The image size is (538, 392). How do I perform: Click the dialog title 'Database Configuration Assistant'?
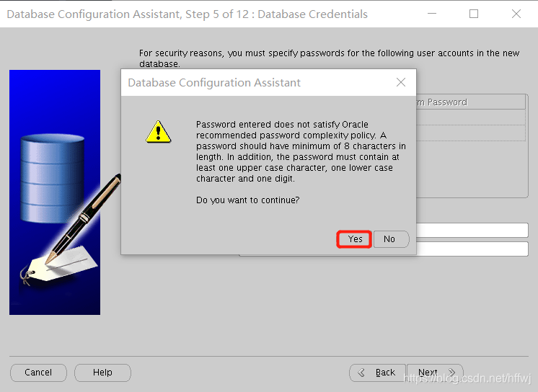(x=214, y=83)
